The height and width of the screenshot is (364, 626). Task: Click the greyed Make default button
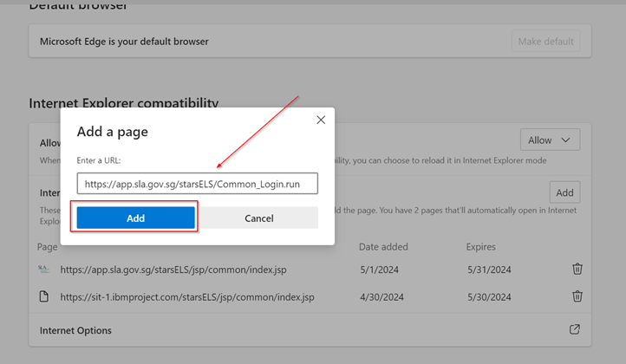click(x=545, y=41)
